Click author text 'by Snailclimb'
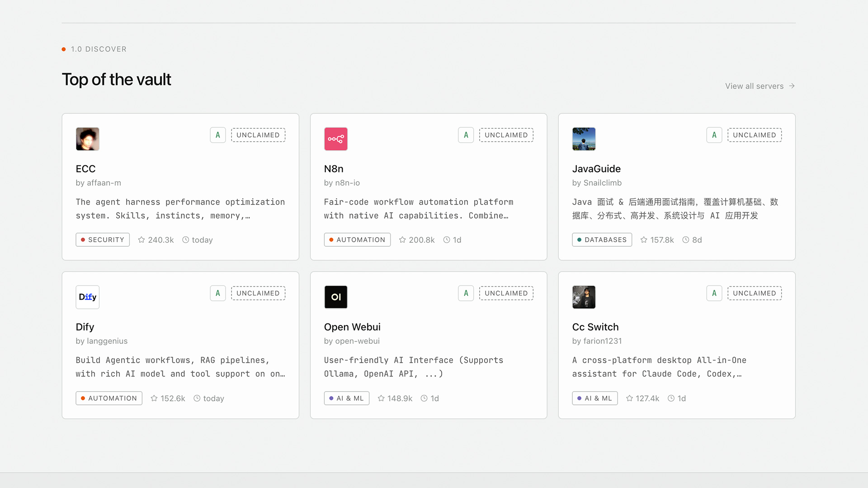The height and width of the screenshot is (488, 868). pyautogui.click(x=597, y=183)
